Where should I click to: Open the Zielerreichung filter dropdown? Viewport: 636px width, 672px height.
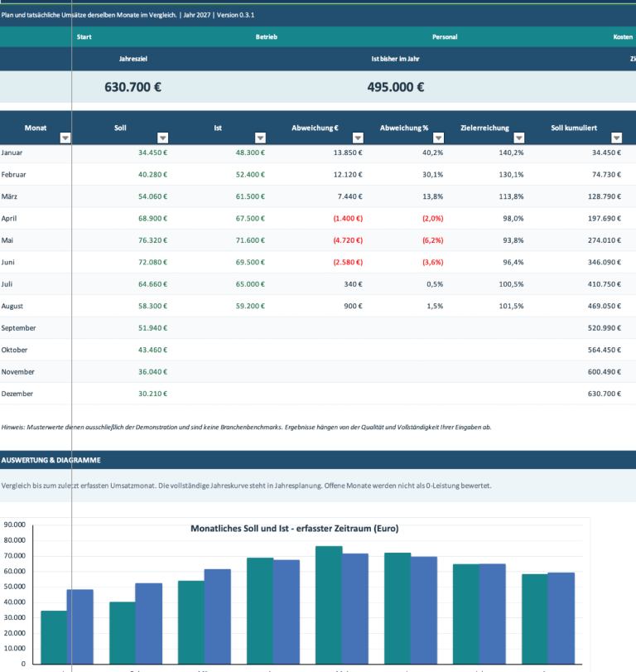click(x=519, y=138)
